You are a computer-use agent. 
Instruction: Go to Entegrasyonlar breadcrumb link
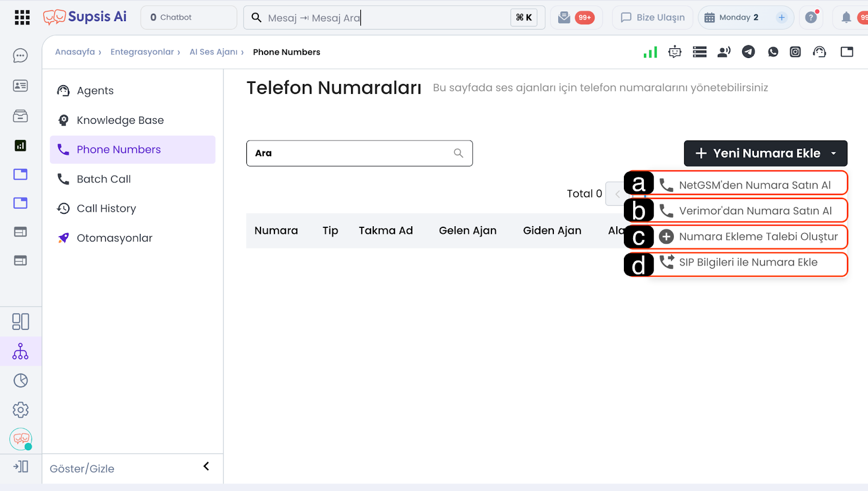point(142,52)
